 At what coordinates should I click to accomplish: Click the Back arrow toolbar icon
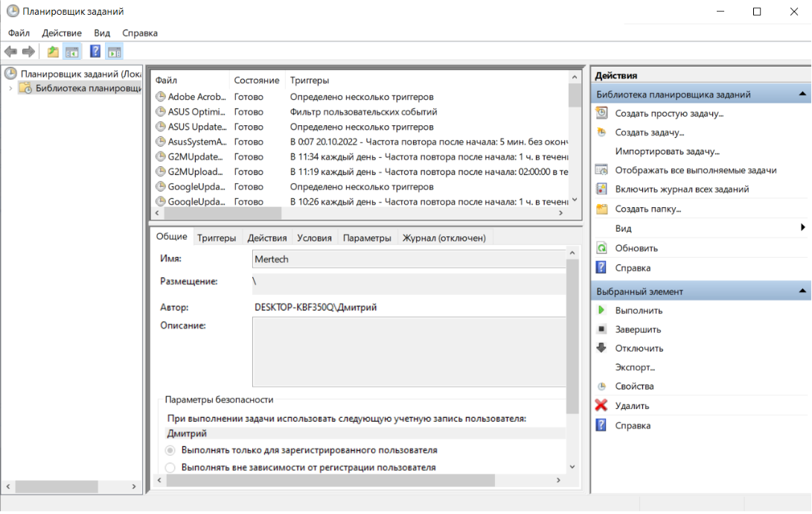[10, 51]
